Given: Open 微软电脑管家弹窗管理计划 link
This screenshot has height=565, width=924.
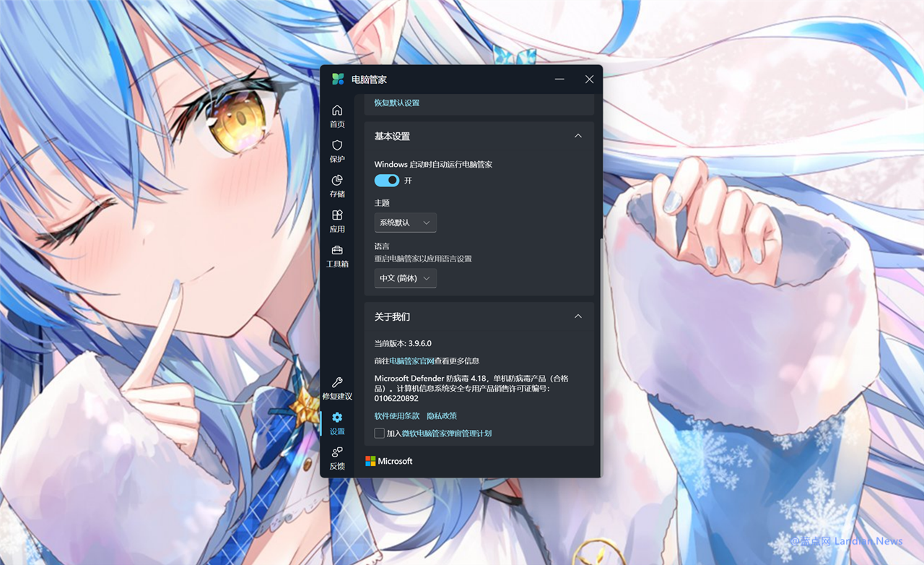Looking at the screenshot, I should point(447,433).
